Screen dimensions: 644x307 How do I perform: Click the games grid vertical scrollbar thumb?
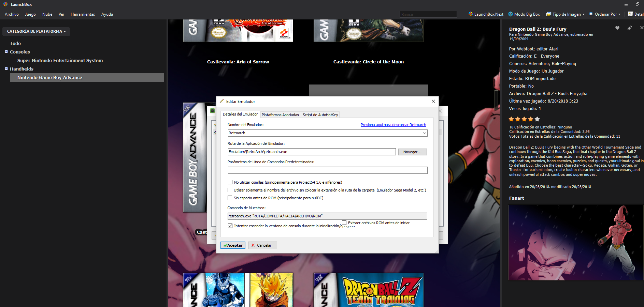(496, 101)
